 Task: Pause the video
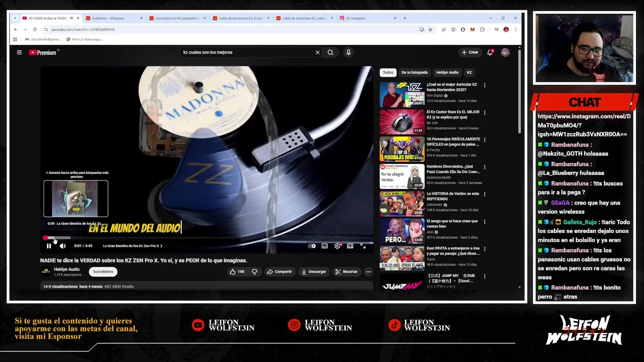49,246
